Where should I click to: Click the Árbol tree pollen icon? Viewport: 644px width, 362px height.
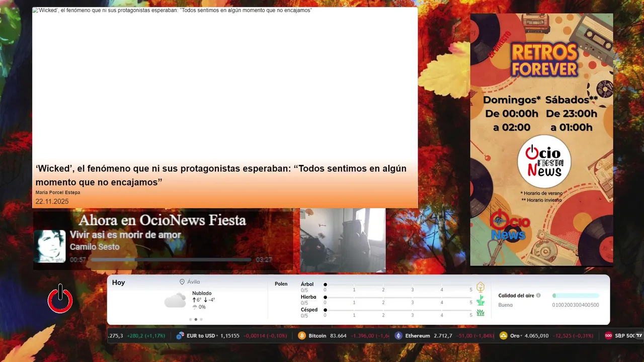point(480,287)
